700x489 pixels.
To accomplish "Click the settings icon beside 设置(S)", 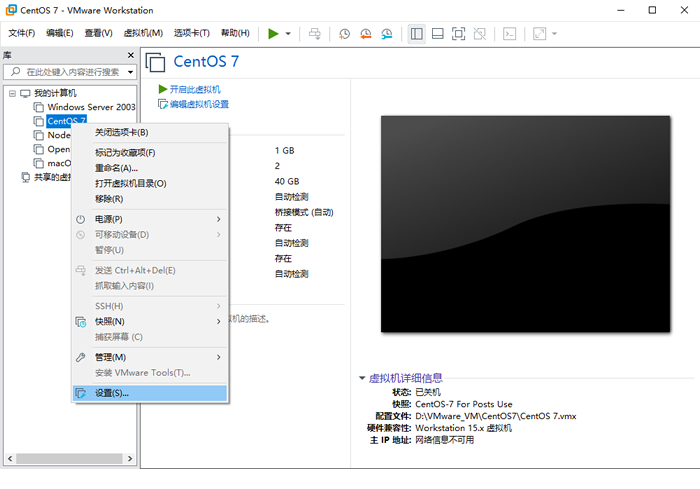I will coord(80,393).
